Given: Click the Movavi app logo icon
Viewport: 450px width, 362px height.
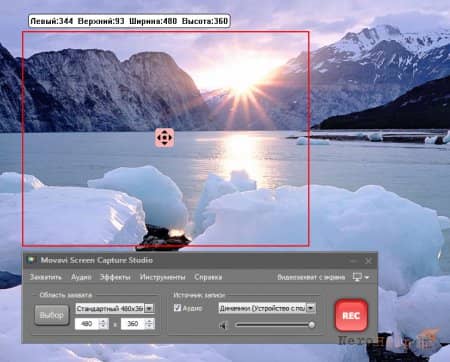Looking at the screenshot, I should pos(31,260).
